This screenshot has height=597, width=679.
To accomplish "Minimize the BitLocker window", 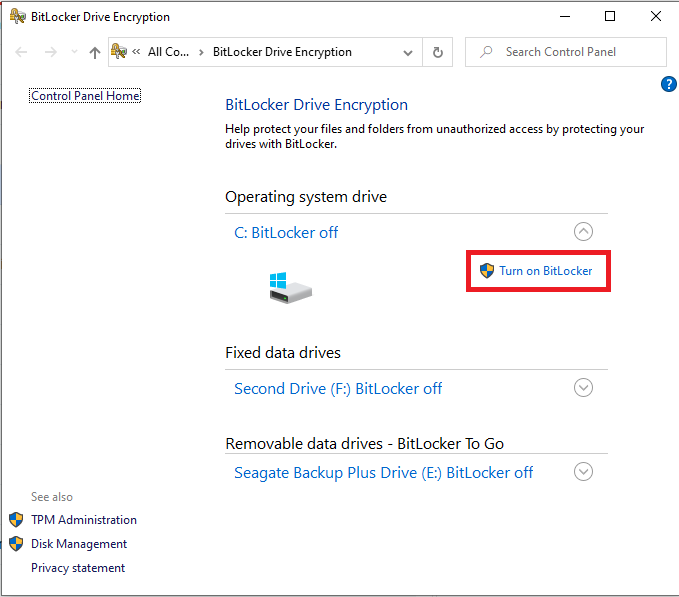I will pyautogui.click(x=565, y=16).
